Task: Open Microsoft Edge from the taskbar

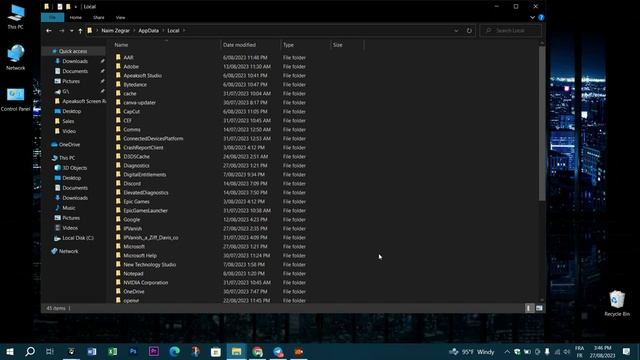Action: tap(175, 351)
